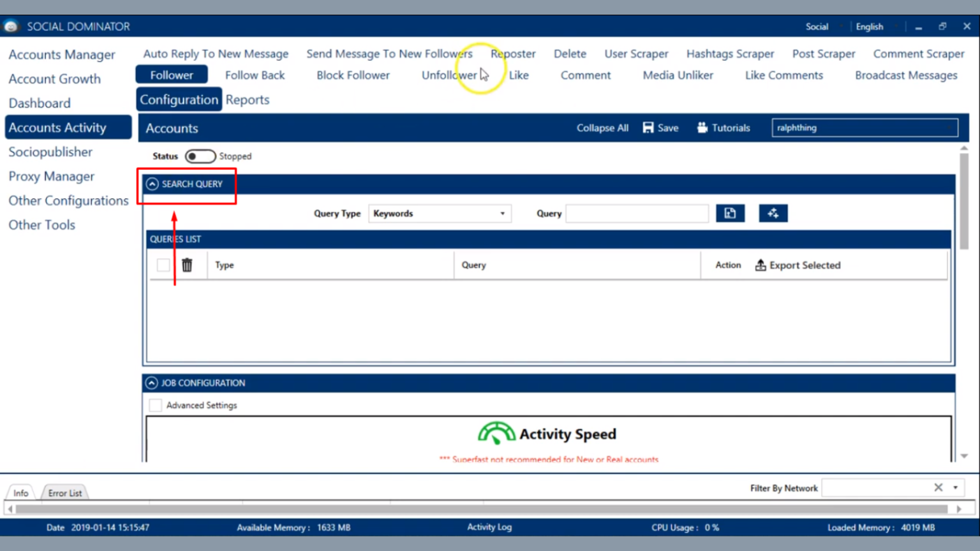Click the import file icon beside Query
This screenshot has width=980, height=551.
tap(730, 214)
